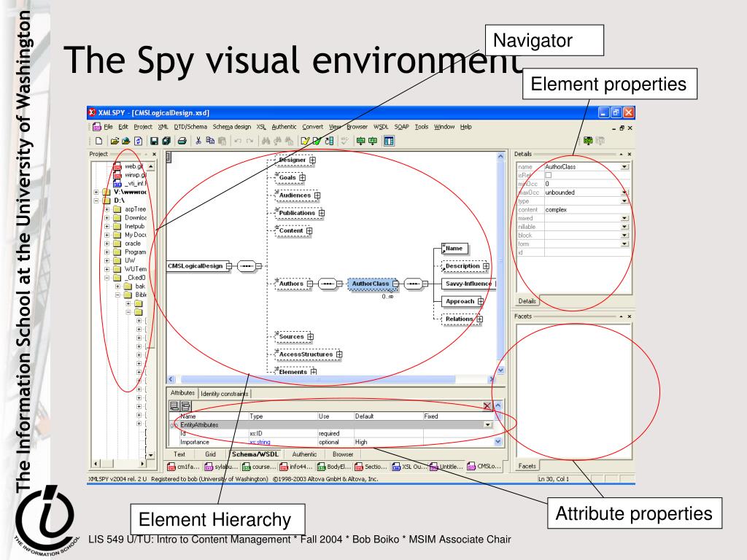Viewport: 747px width, 560px height.
Task: Select the Attributes tab
Action: 182,393
